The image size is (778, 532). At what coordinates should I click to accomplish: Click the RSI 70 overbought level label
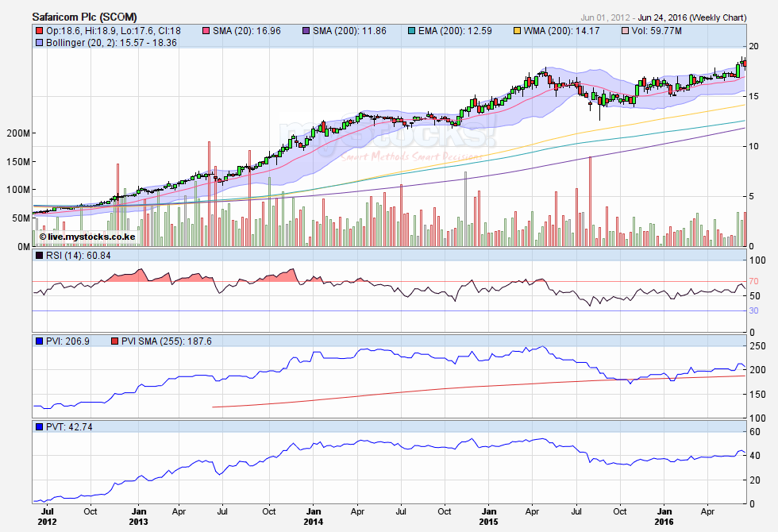pyautogui.click(x=754, y=281)
